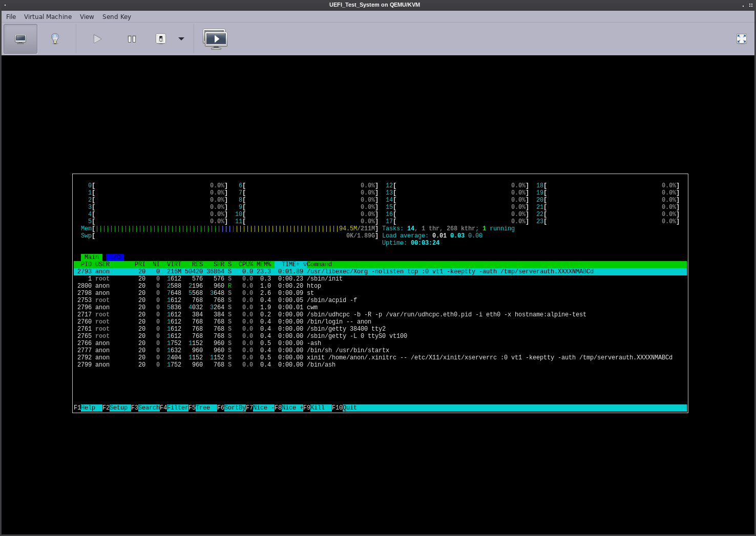Image resolution: width=756 pixels, height=536 pixels.
Task: Click the Mem usage meter bar
Action: click(229, 229)
